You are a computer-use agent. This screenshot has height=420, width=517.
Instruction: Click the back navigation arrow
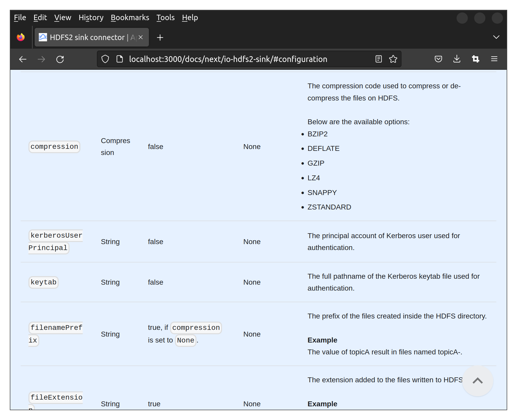(23, 59)
